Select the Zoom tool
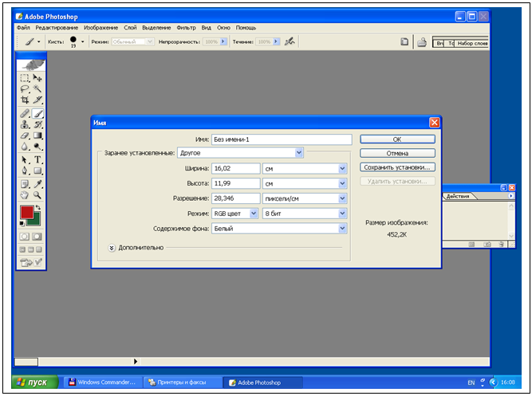 pyautogui.click(x=37, y=195)
